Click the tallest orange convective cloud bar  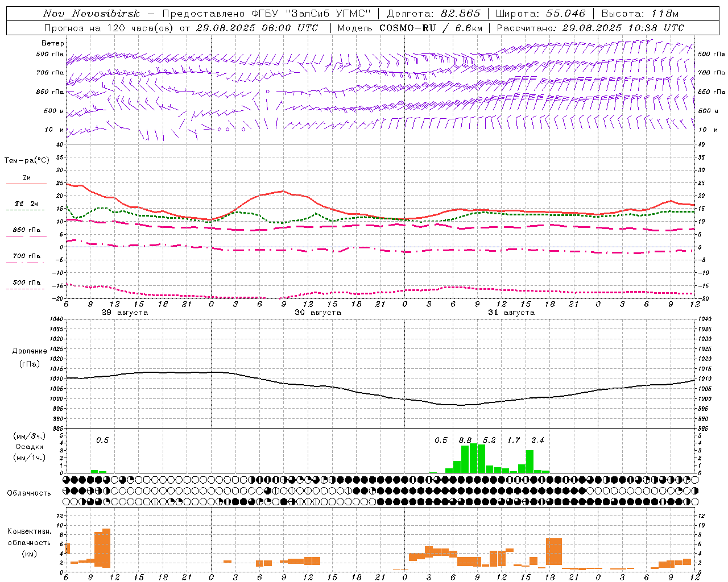point(106,548)
